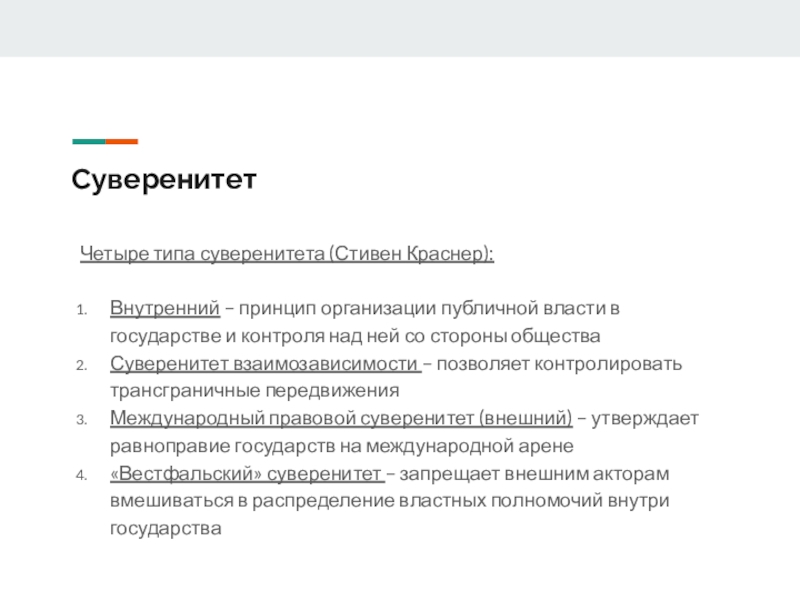Click the orange accent bar segment
The height and width of the screenshot is (600, 800).
122,141
